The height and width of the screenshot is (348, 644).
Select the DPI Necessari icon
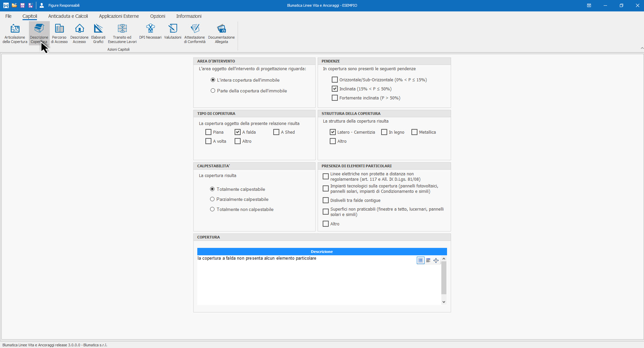(x=150, y=32)
